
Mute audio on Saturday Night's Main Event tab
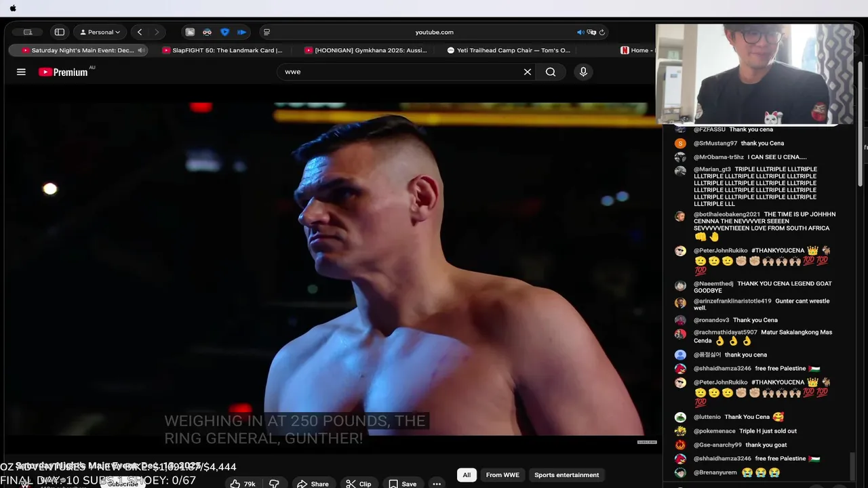point(141,50)
